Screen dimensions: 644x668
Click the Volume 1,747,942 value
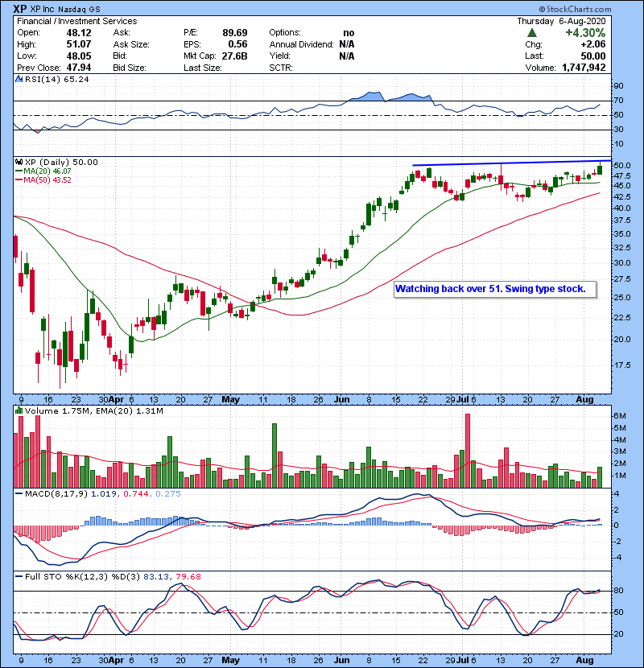point(584,68)
